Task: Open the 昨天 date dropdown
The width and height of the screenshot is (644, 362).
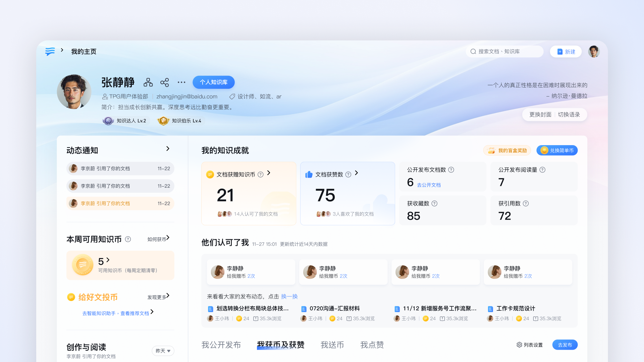Action: click(163, 351)
